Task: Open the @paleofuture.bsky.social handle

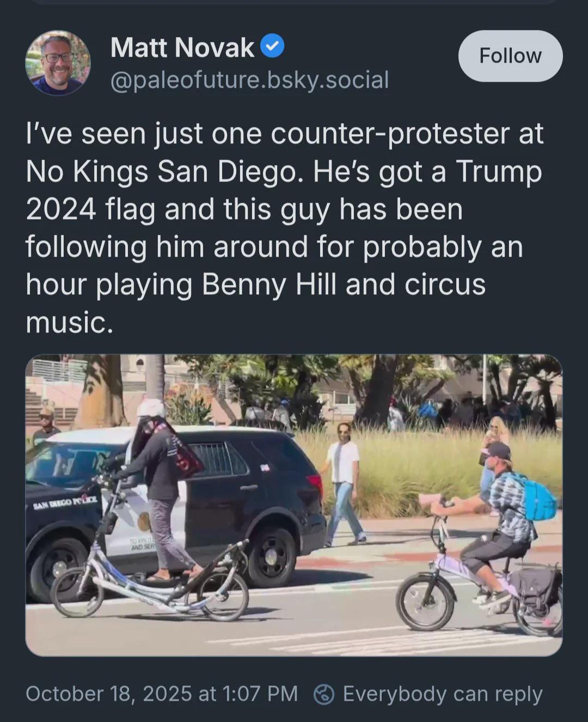Action: [249, 80]
